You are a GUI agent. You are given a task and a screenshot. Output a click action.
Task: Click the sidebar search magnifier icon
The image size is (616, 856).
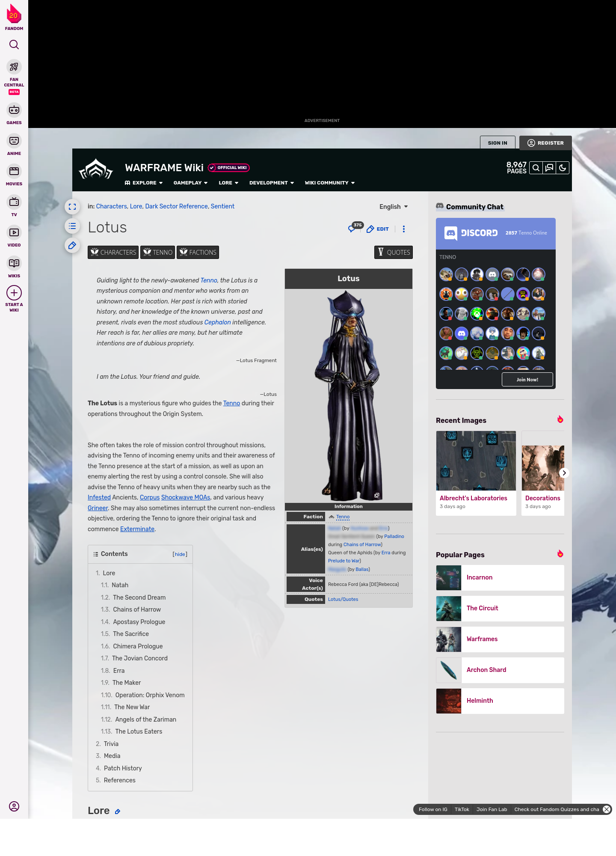point(14,45)
